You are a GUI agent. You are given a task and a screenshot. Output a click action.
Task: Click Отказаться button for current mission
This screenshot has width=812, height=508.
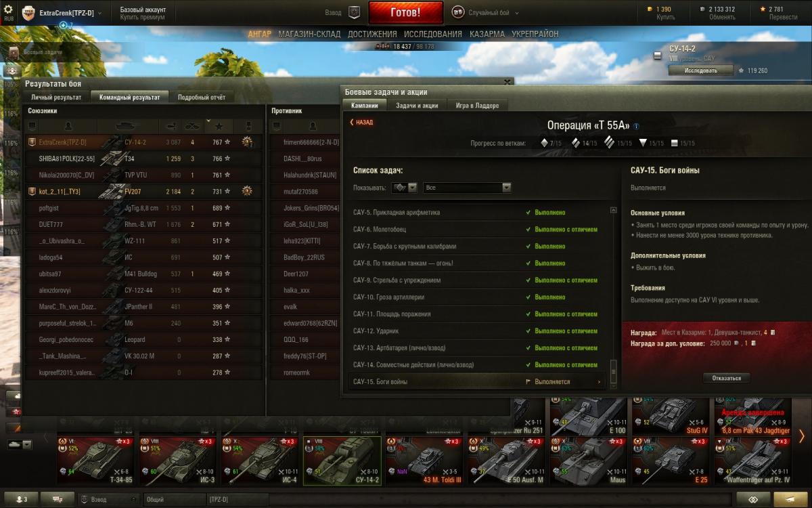point(727,378)
